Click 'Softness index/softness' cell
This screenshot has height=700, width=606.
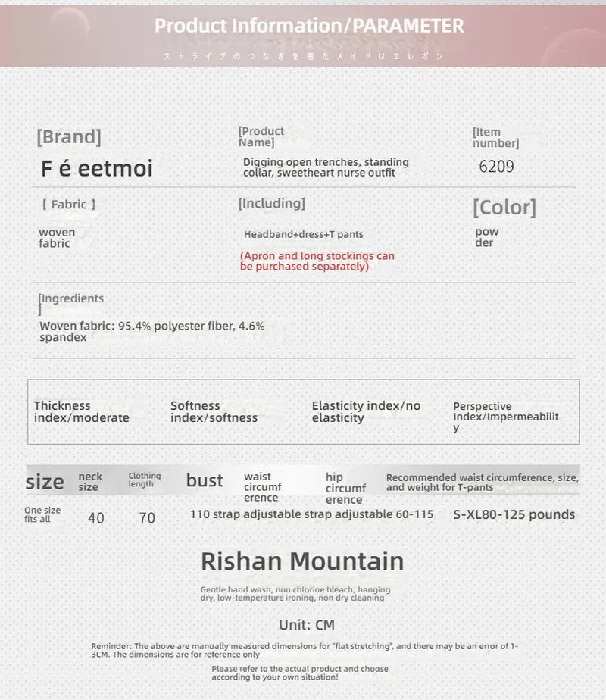[x=214, y=411]
